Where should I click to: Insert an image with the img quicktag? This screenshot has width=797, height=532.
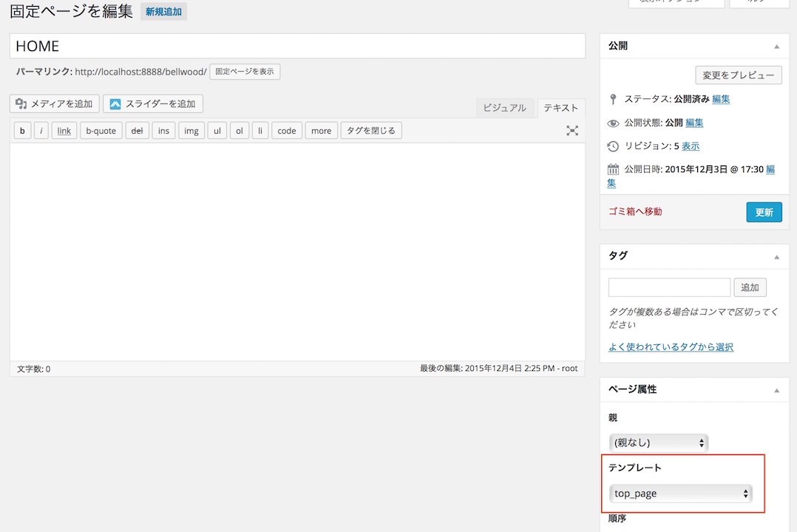coord(191,131)
